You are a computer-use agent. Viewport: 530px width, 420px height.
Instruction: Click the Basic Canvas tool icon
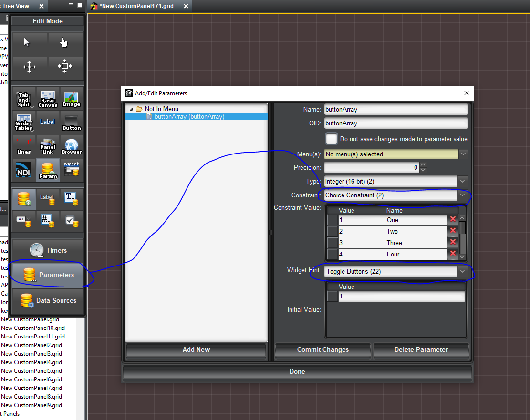click(48, 98)
